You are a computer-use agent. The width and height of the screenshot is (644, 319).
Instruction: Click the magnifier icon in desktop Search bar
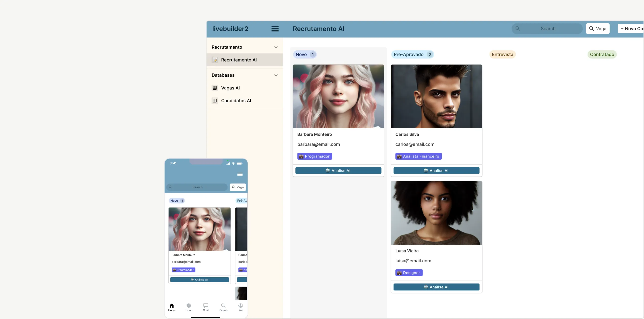(x=518, y=29)
